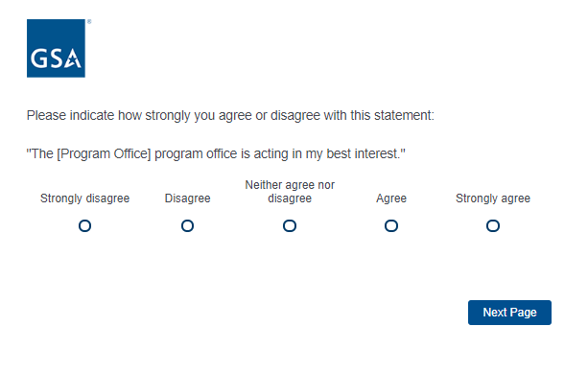Click the "Strongly agree" label text
The image size is (588, 373).
tap(493, 198)
